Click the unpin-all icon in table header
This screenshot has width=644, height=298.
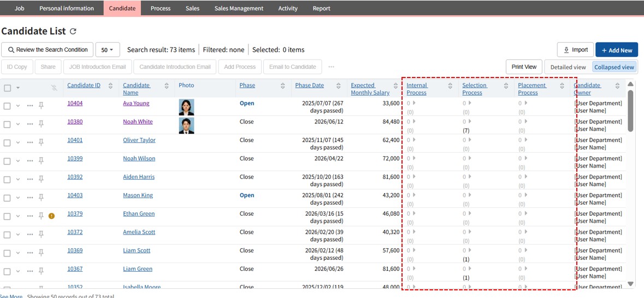pyautogui.click(x=54, y=87)
